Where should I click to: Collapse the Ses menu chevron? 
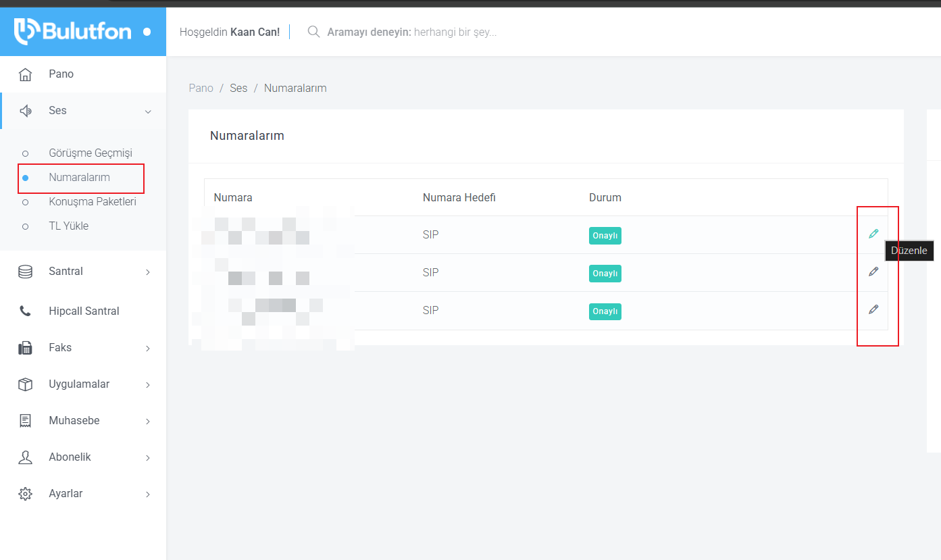148,111
